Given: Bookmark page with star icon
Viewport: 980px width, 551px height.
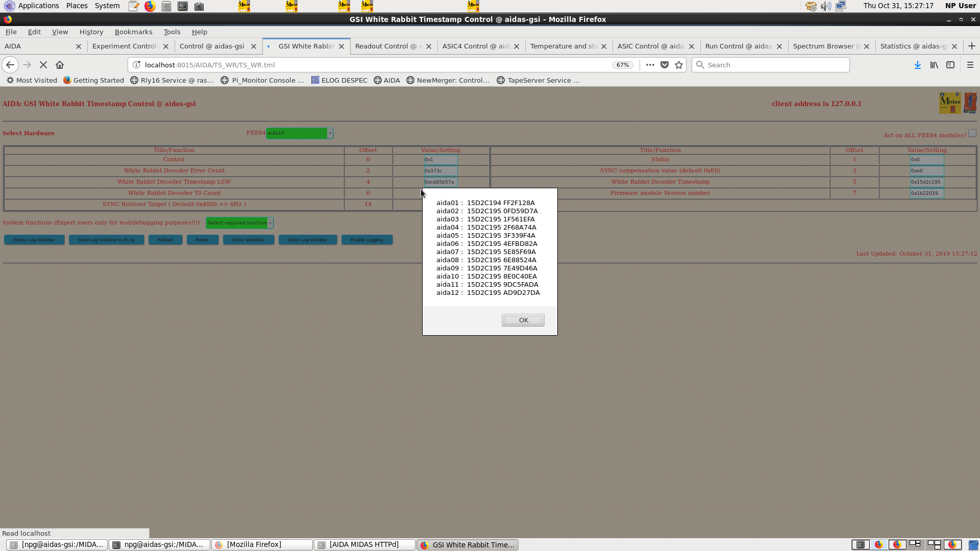Looking at the screenshot, I should coord(679,65).
